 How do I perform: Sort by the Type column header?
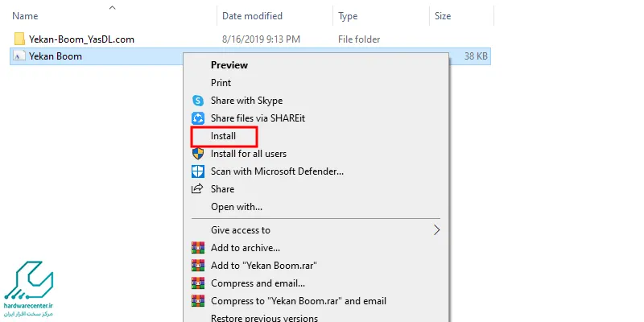pyautogui.click(x=348, y=16)
